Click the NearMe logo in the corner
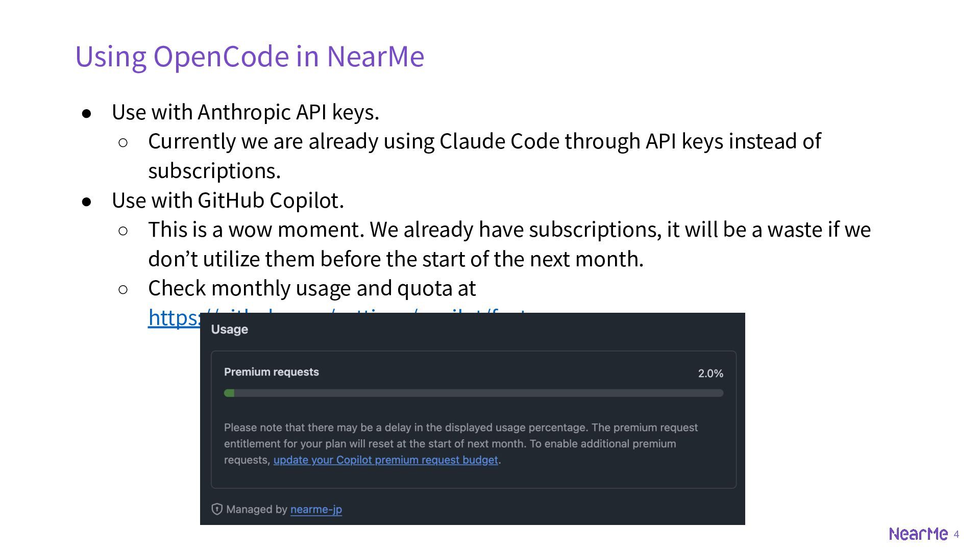980x551 pixels. click(x=918, y=534)
